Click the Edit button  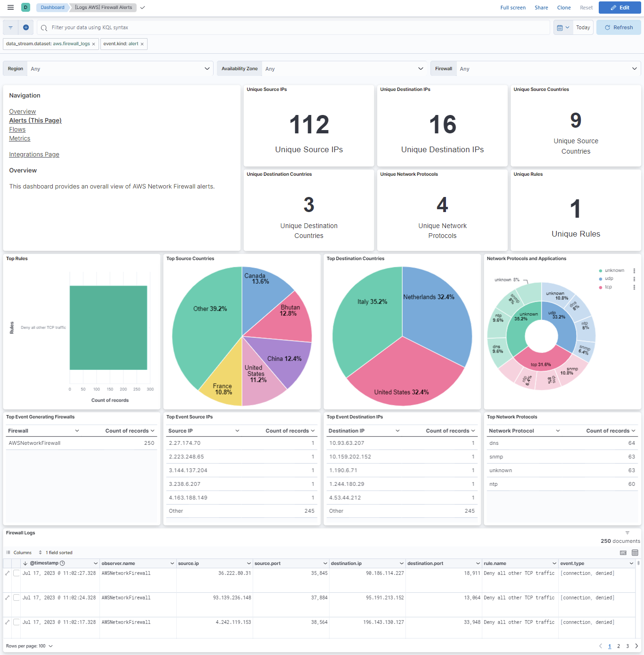point(619,8)
